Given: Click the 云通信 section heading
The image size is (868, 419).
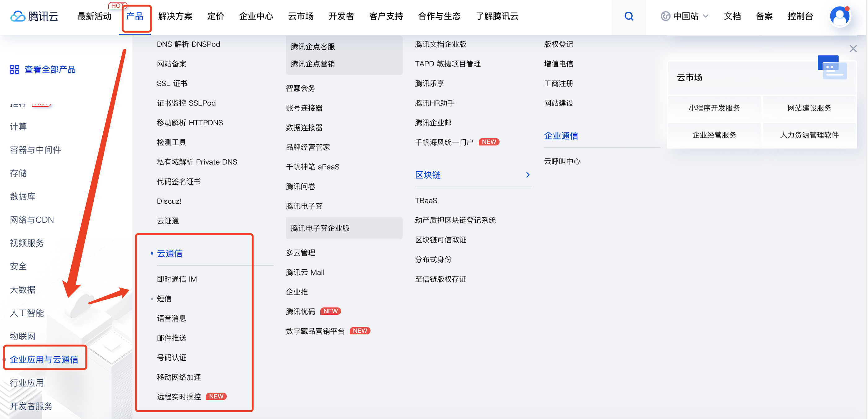Looking at the screenshot, I should (169, 253).
